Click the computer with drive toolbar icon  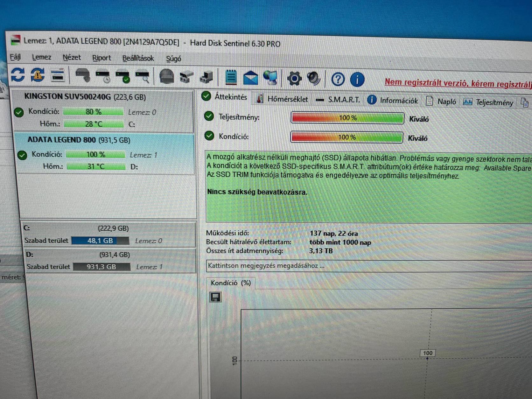(x=206, y=78)
